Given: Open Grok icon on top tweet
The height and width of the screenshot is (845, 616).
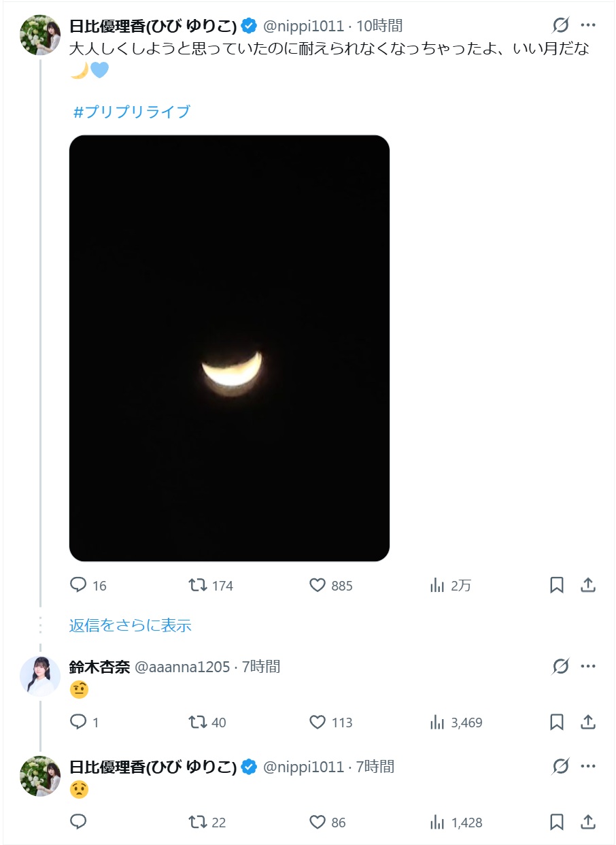Looking at the screenshot, I should (x=560, y=26).
